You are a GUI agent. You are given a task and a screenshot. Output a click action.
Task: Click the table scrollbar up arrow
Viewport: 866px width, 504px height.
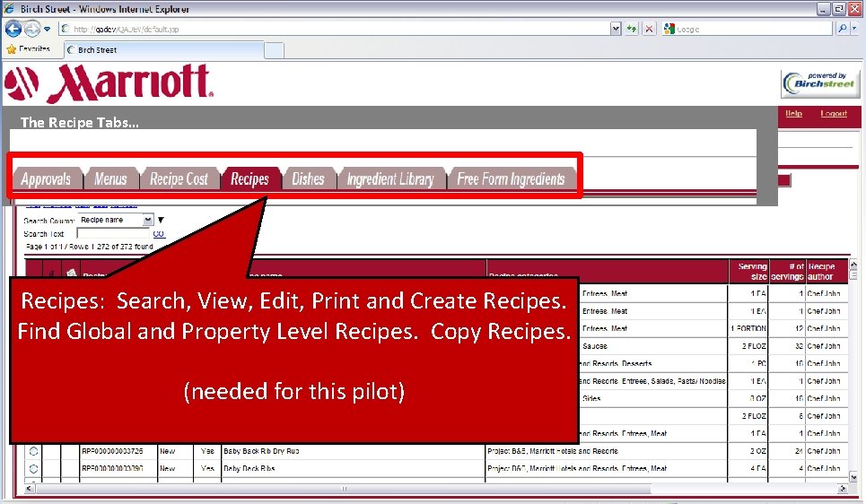(853, 266)
